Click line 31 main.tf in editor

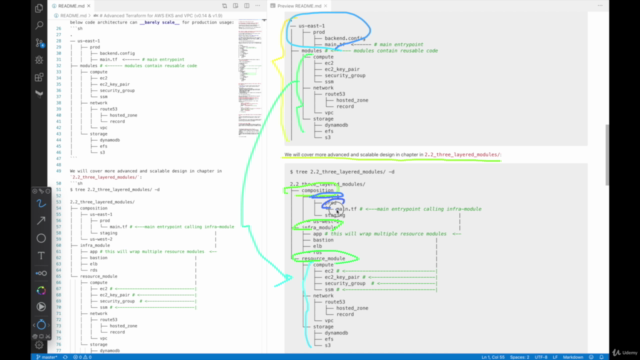(x=108, y=59)
